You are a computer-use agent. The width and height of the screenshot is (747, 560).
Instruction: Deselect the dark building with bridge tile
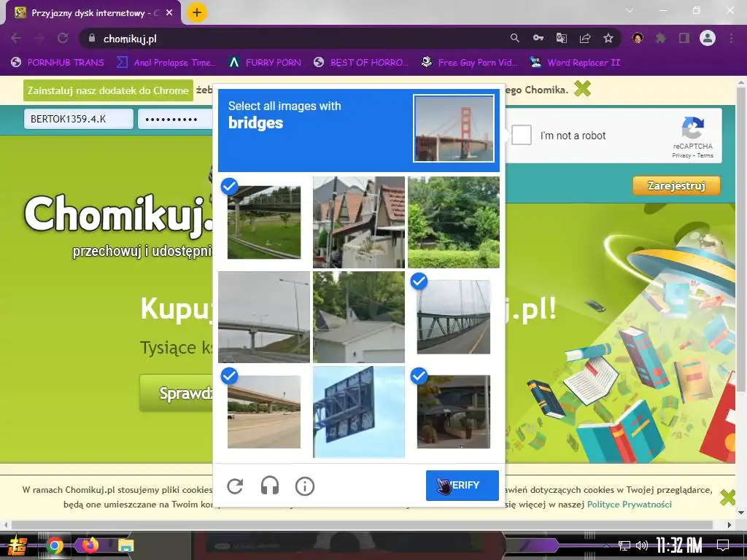tap(454, 412)
